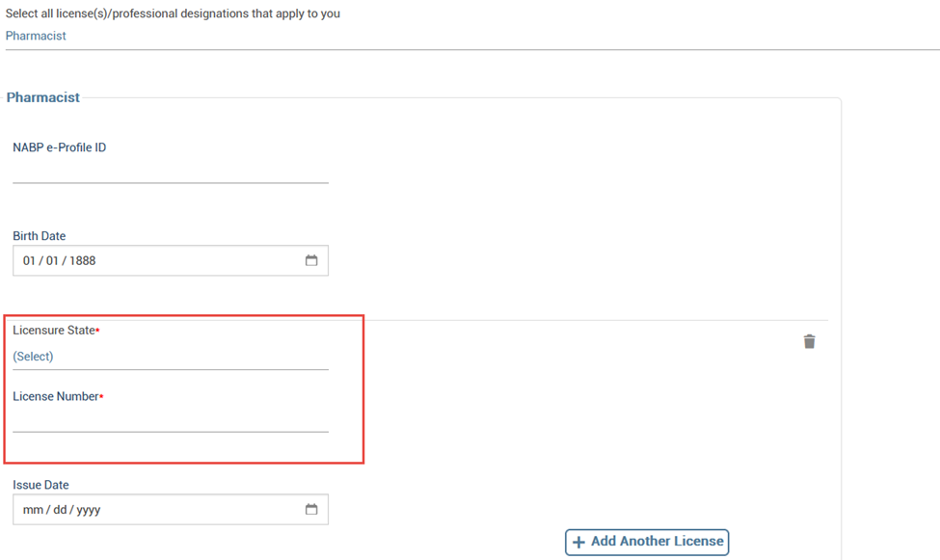The image size is (940, 560).
Task: Focus the License Number text field
Action: (x=171, y=419)
